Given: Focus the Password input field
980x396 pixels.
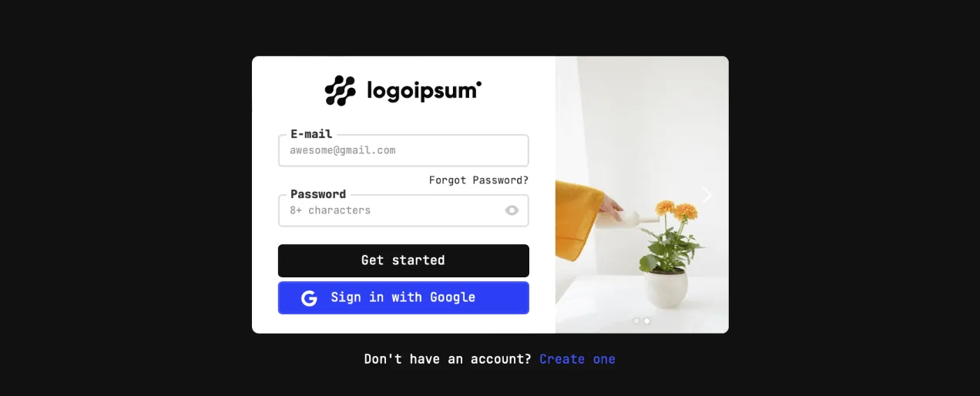Looking at the screenshot, I should [x=403, y=210].
